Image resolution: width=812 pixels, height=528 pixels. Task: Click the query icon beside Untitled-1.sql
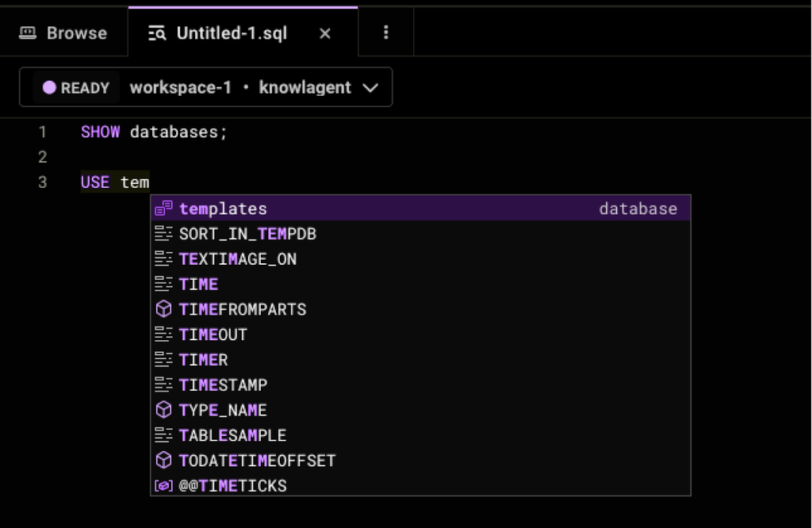pos(157,33)
